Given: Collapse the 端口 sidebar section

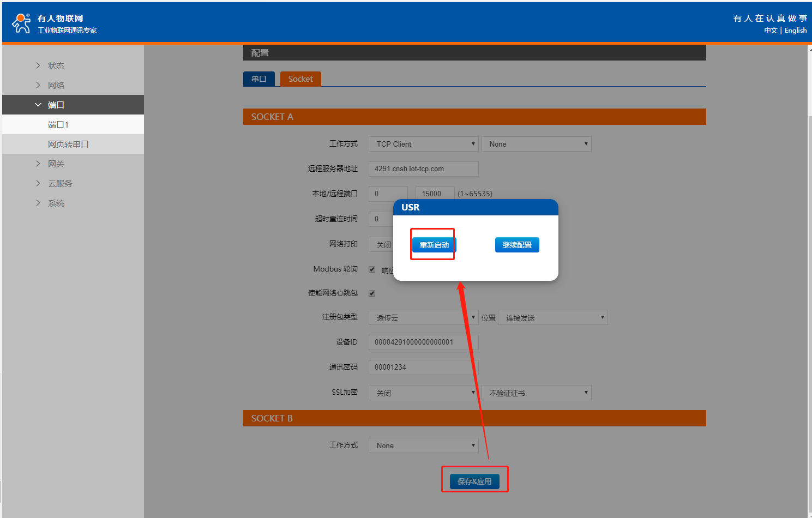Looking at the screenshot, I should pyautogui.click(x=56, y=105).
